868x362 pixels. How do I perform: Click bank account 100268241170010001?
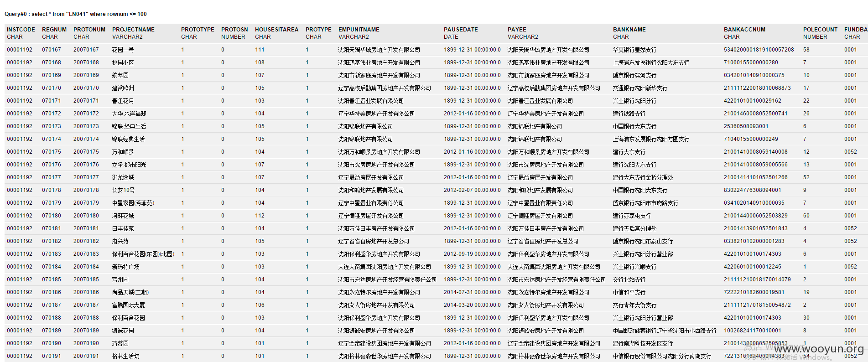click(x=753, y=331)
